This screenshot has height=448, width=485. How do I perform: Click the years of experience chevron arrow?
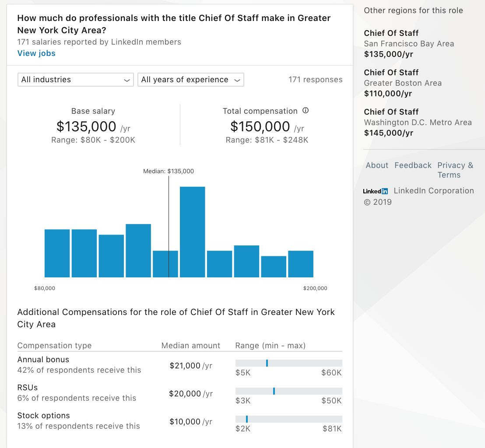237,80
